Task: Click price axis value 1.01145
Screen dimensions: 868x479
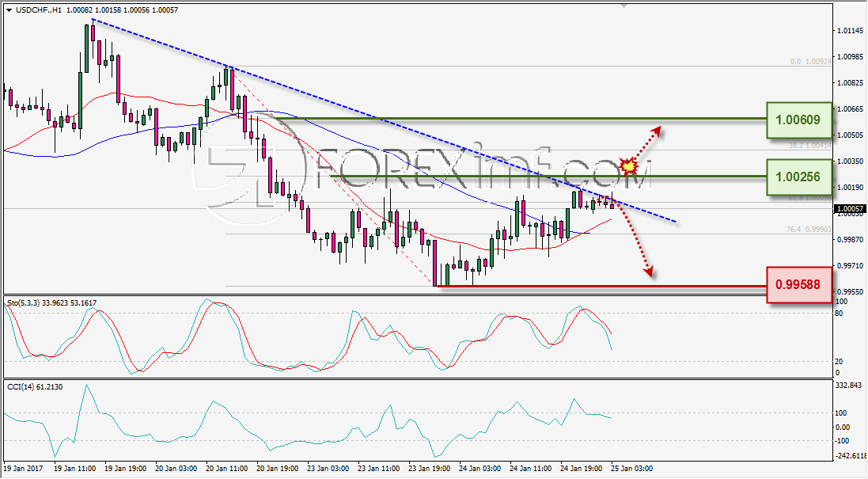Action: tap(851, 31)
